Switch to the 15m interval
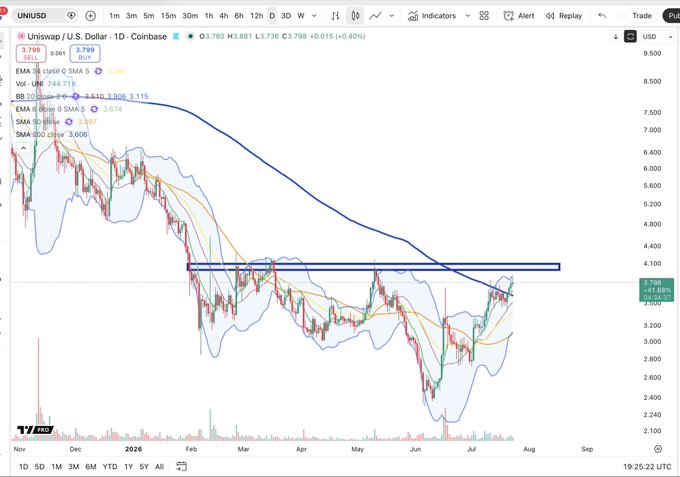680x477 pixels. coord(168,16)
